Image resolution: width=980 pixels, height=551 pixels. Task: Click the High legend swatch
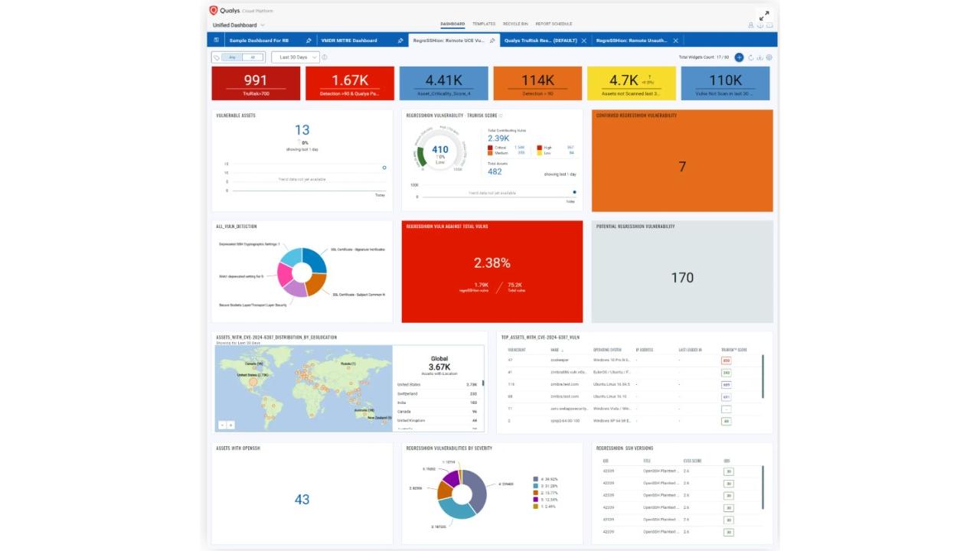(x=539, y=147)
